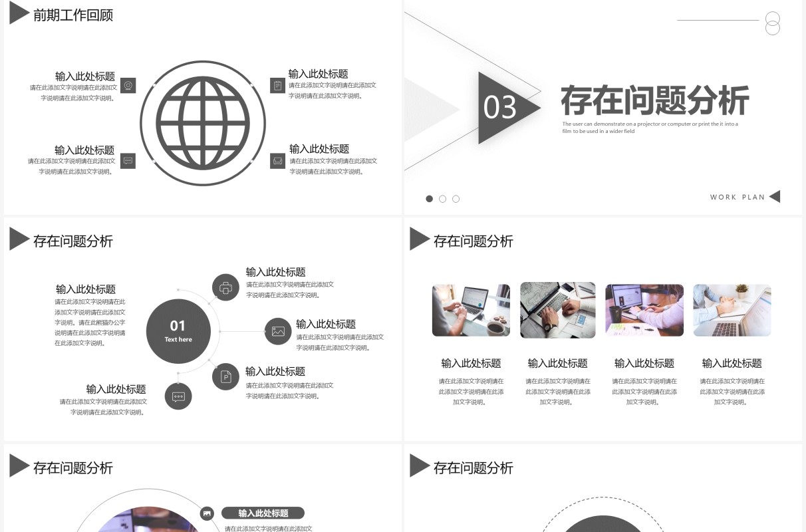Select the filled first pagination dot

tap(429, 199)
